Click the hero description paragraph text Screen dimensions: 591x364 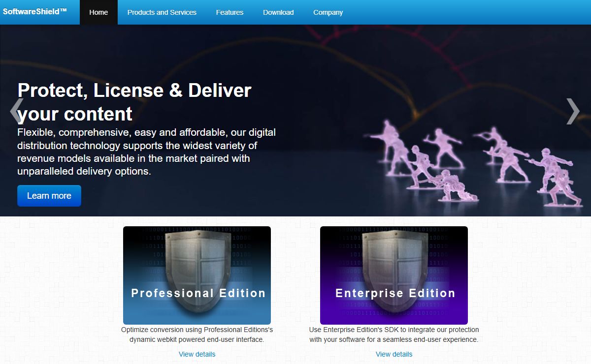[x=146, y=152]
